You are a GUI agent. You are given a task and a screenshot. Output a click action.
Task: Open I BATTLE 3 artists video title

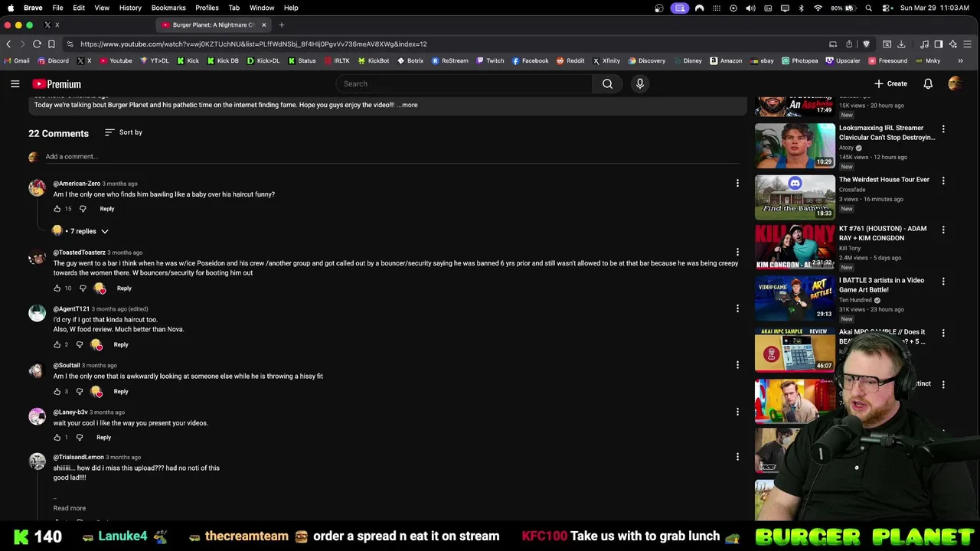coord(881,285)
